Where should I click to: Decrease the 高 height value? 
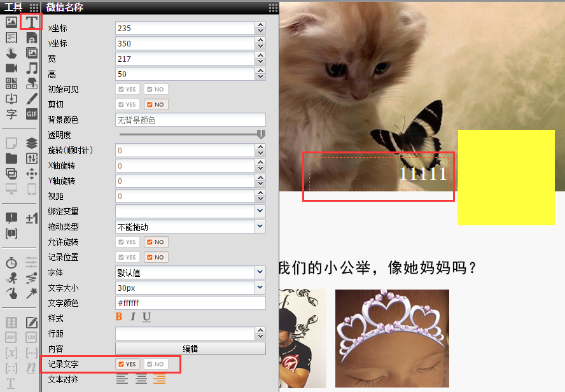pyautogui.click(x=260, y=77)
